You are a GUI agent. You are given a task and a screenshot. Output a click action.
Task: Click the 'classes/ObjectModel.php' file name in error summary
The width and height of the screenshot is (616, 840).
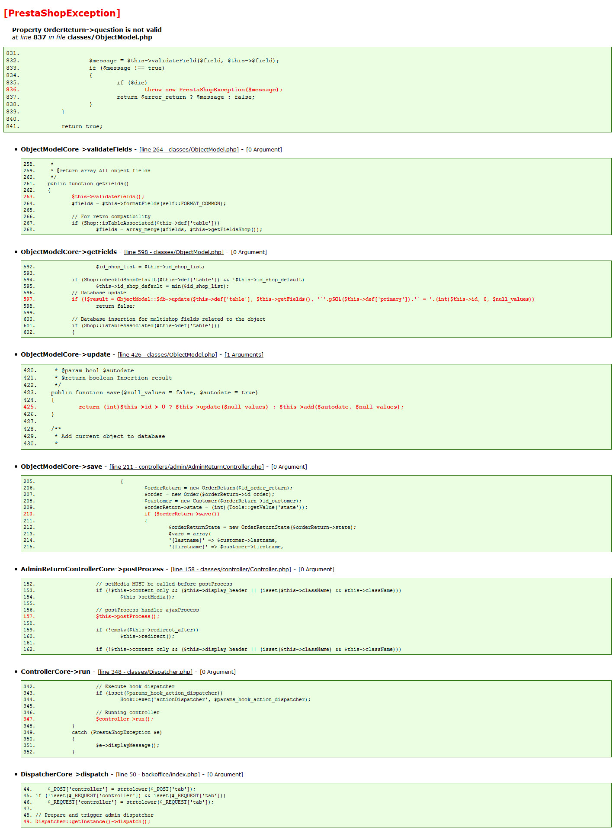click(x=110, y=37)
